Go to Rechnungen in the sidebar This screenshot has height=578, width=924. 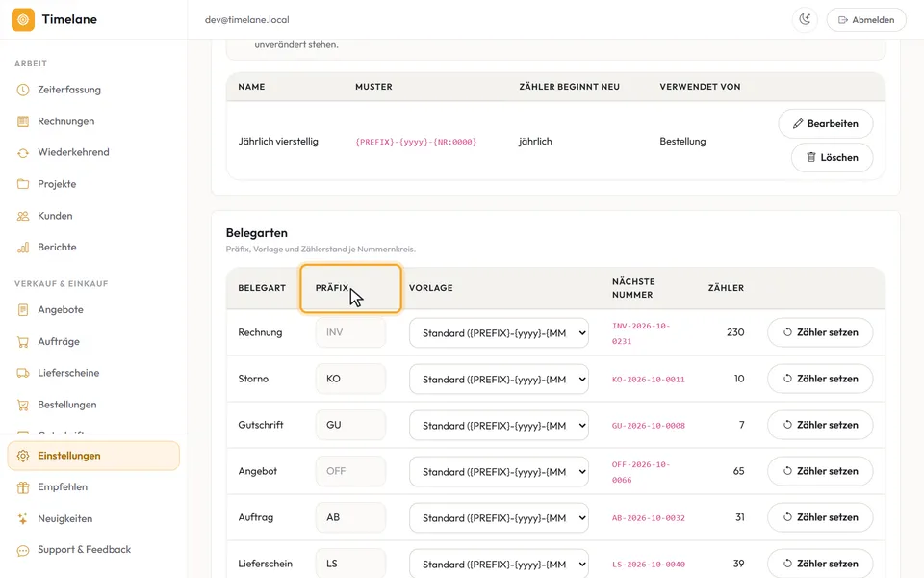(x=66, y=121)
